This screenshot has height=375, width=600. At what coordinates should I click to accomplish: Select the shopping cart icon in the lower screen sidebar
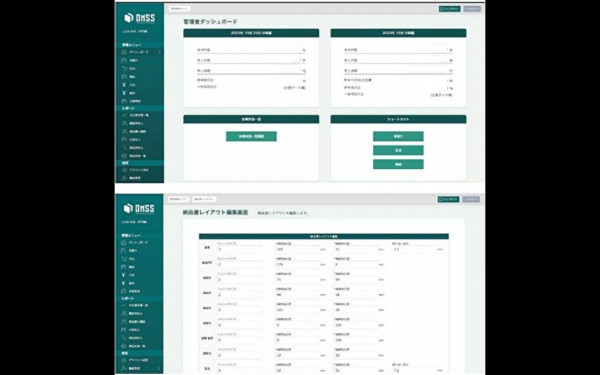click(x=124, y=259)
